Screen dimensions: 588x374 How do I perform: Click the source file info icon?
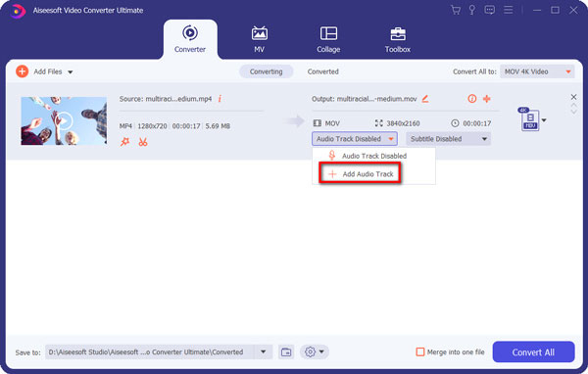tap(220, 99)
